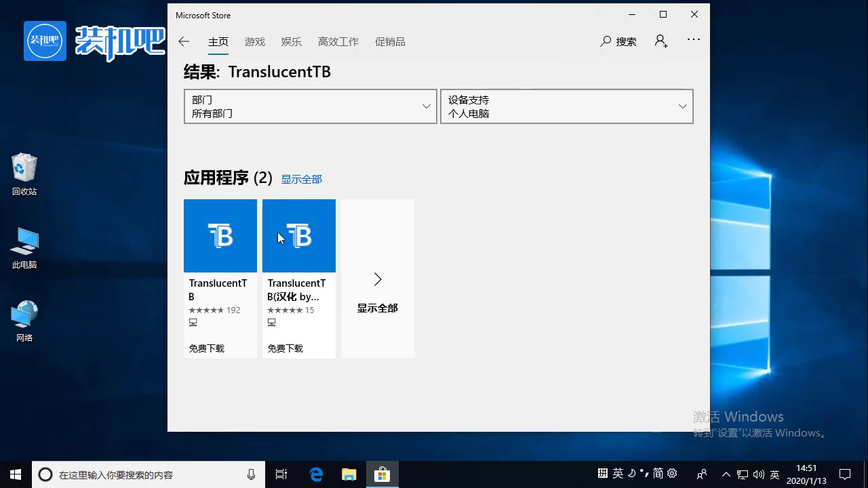Click the back arrow in Microsoft Store
Viewport: 868px width, 488px height.
click(x=184, y=42)
